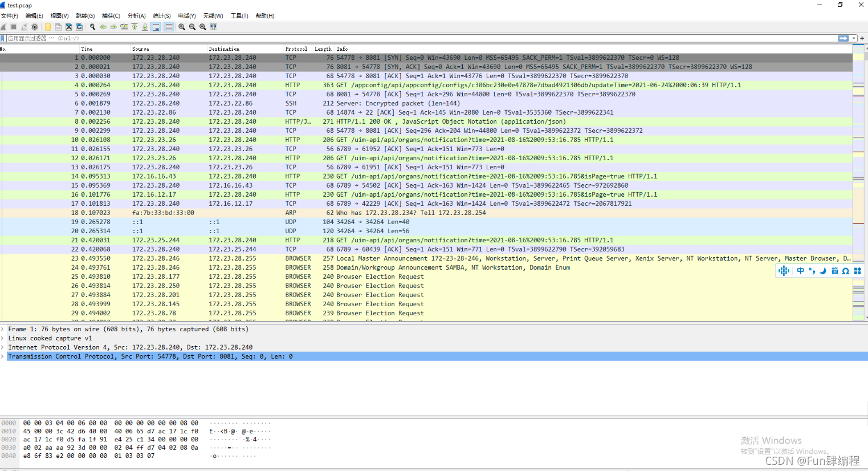Viewport: 868px width, 471px height.
Task: Save this capture file icon
Action: pyautogui.click(x=58, y=27)
